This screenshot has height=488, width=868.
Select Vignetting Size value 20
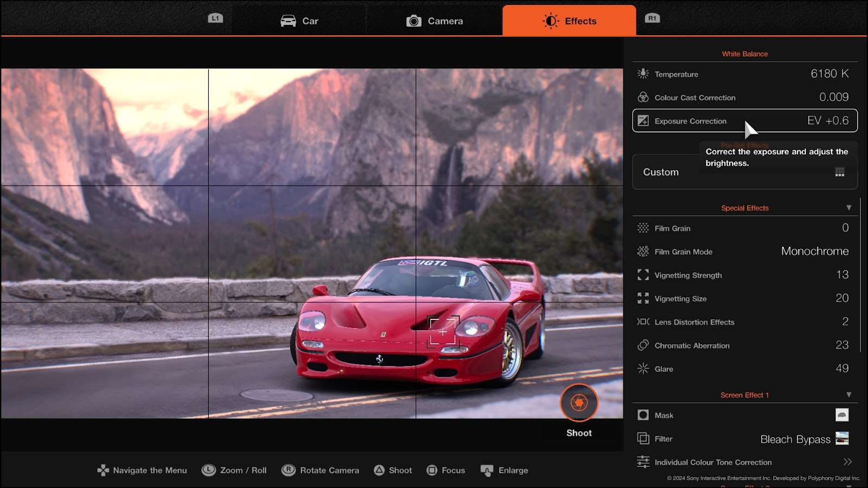(x=842, y=298)
